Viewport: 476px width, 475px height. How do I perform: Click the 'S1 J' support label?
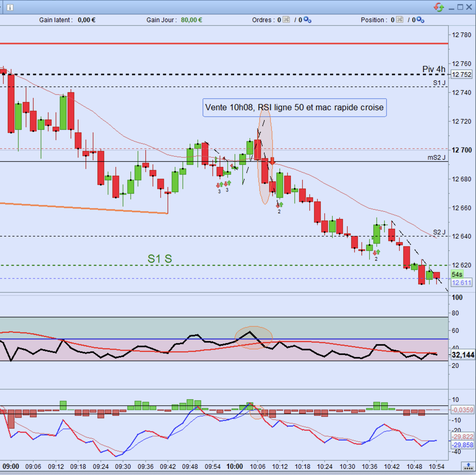pyautogui.click(x=439, y=83)
